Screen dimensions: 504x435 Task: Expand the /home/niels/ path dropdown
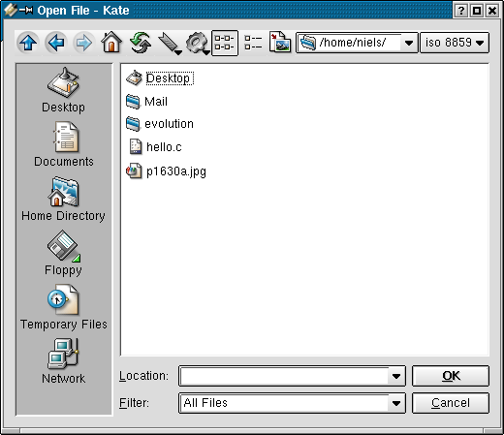point(409,43)
